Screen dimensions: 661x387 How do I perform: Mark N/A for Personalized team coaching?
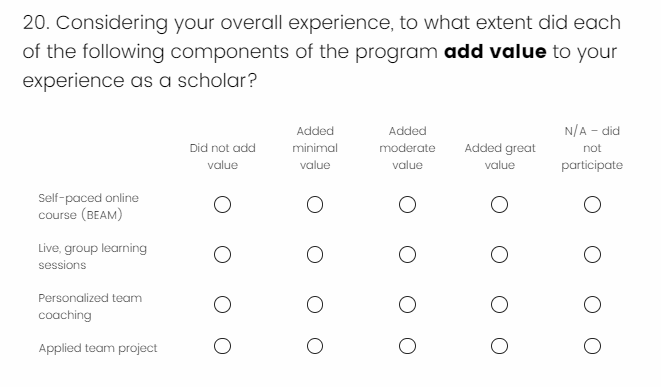(592, 304)
